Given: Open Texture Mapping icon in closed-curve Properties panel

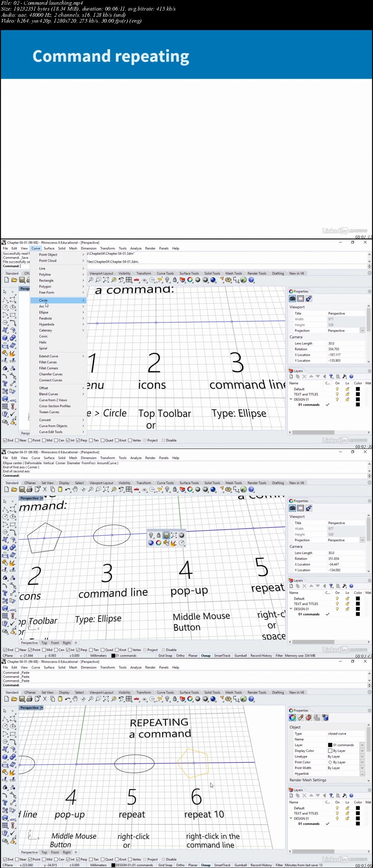Looking at the screenshot, I should coord(309,718).
